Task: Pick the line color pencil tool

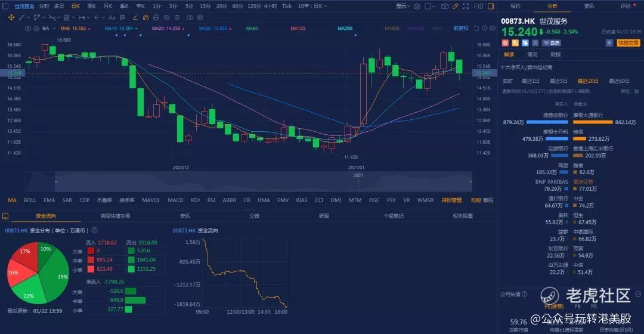Action: (135, 18)
